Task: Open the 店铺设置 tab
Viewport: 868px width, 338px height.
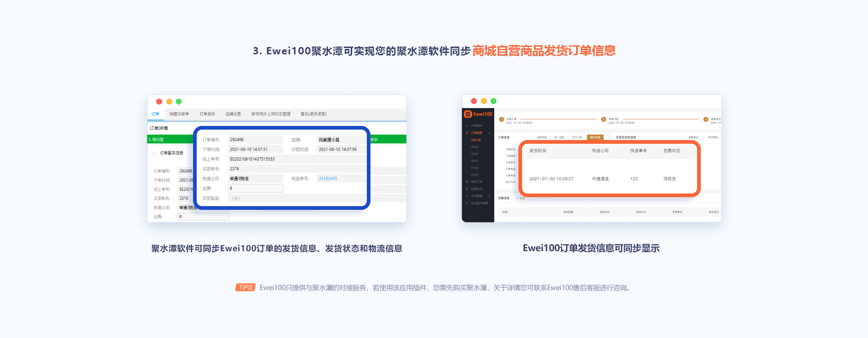Action: click(233, 114)
